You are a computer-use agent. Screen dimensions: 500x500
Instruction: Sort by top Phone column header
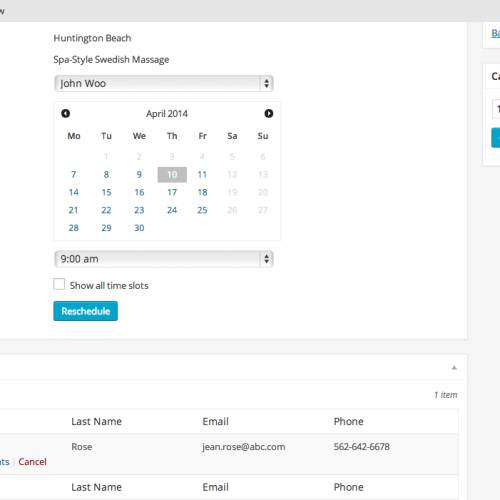[x=349, y=422]
